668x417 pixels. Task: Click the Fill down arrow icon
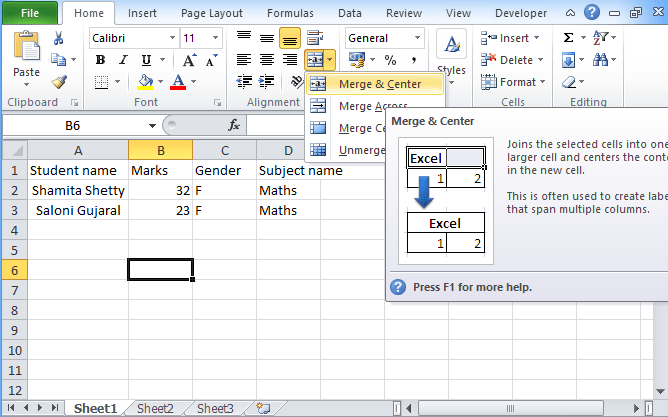click(x=568, y=60)
